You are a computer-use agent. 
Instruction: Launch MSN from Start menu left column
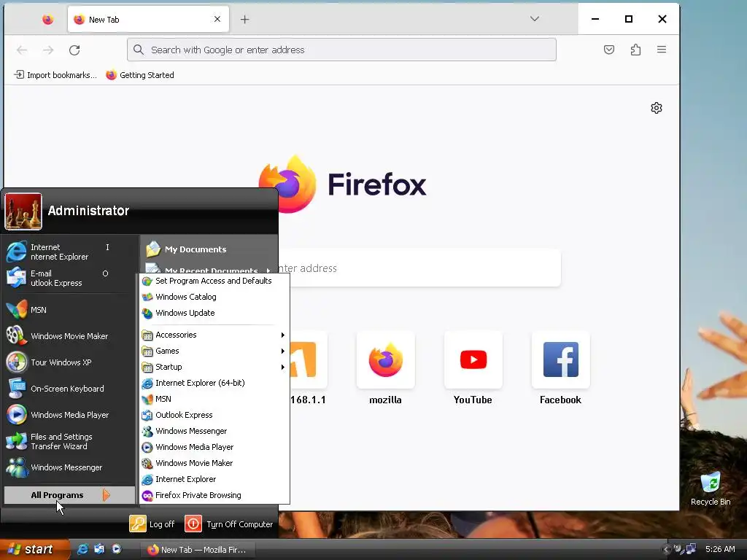70,310
